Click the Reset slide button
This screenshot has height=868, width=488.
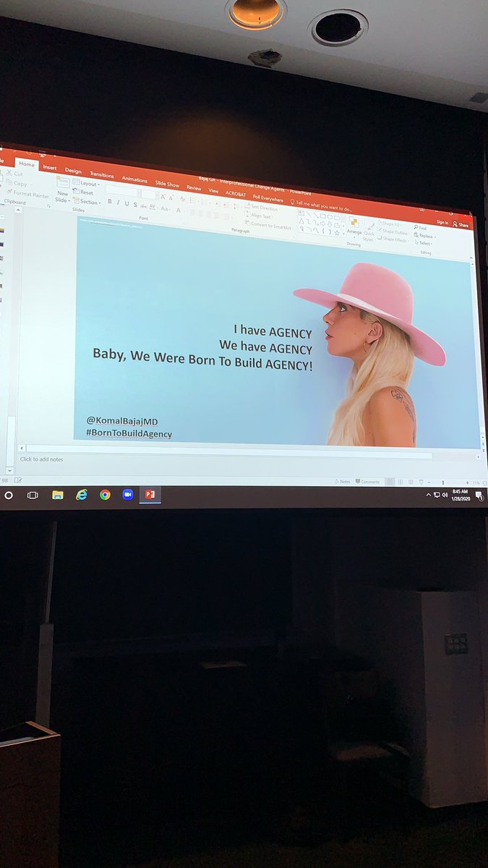(x=84, y=192)
